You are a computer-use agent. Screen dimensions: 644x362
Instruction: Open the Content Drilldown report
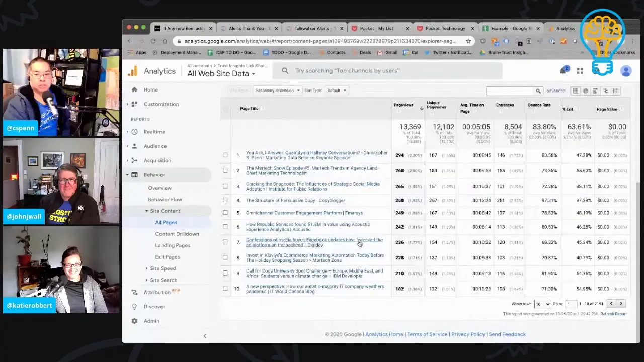tap(177, 234)
